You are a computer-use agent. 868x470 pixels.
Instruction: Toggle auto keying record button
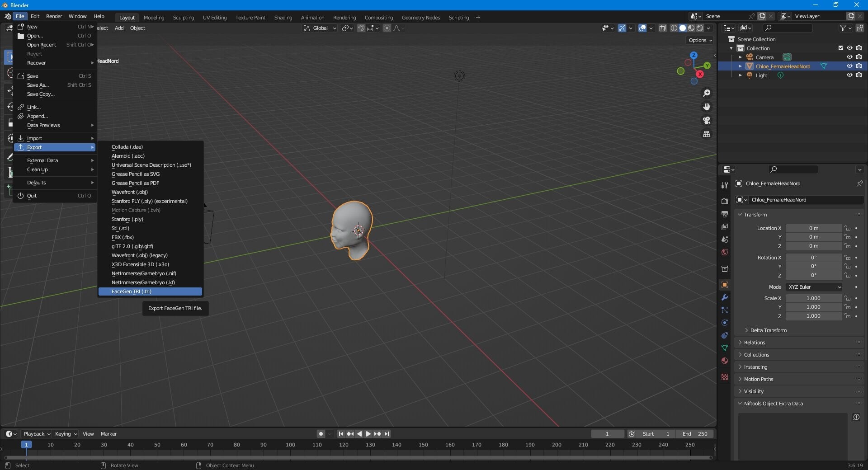tap(321, 434)
